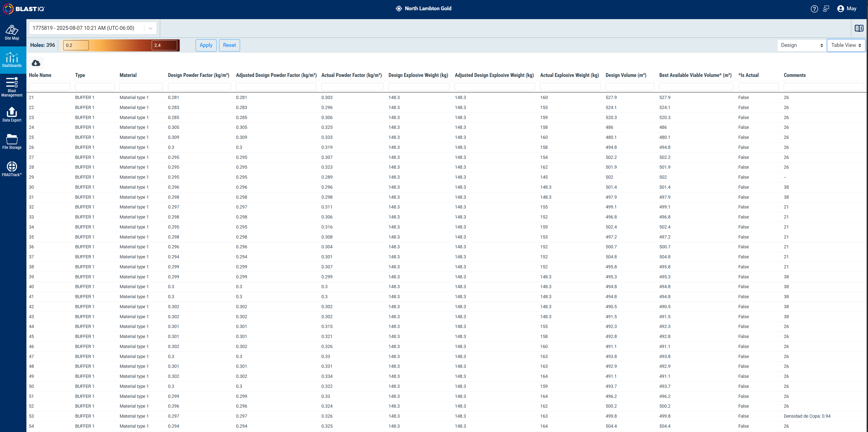Click the Is Actual filter field

point(758,86)
